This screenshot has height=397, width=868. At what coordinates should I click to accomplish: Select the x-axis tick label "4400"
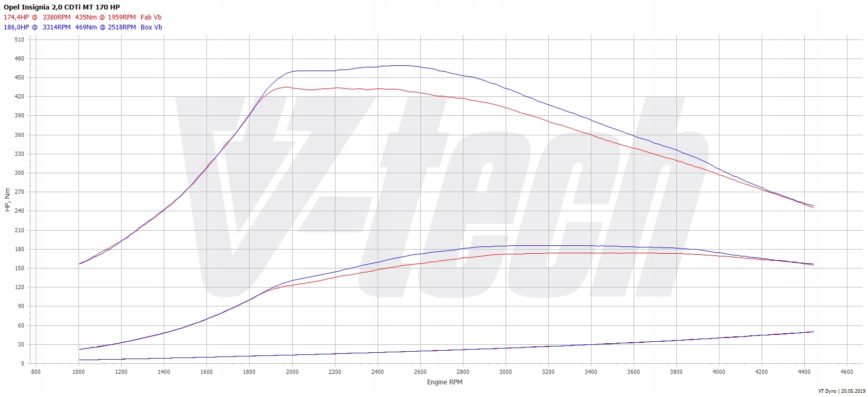pos(804,372)
